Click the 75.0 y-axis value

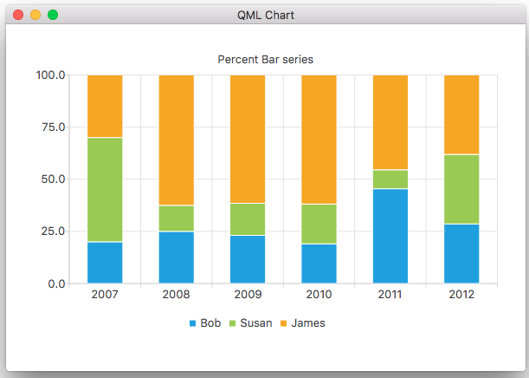pyautogui.click(x=53, y=127)
